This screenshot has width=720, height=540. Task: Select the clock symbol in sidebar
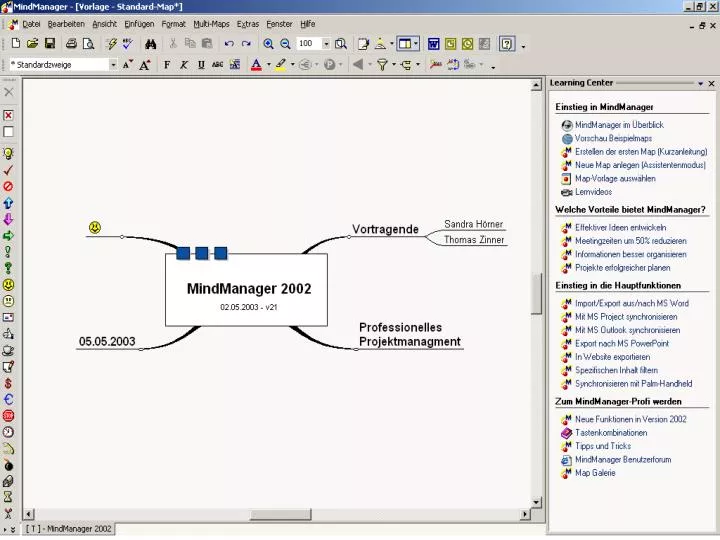coord(8,432)
